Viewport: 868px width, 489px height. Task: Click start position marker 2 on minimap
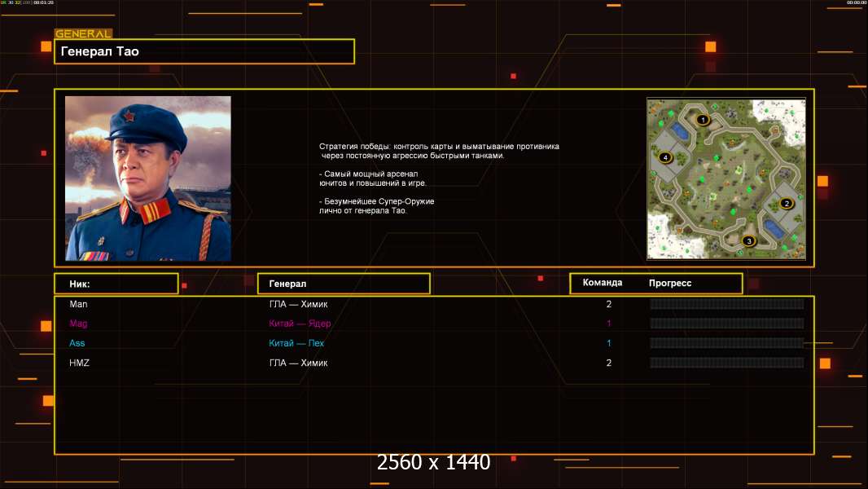[786, 204]
